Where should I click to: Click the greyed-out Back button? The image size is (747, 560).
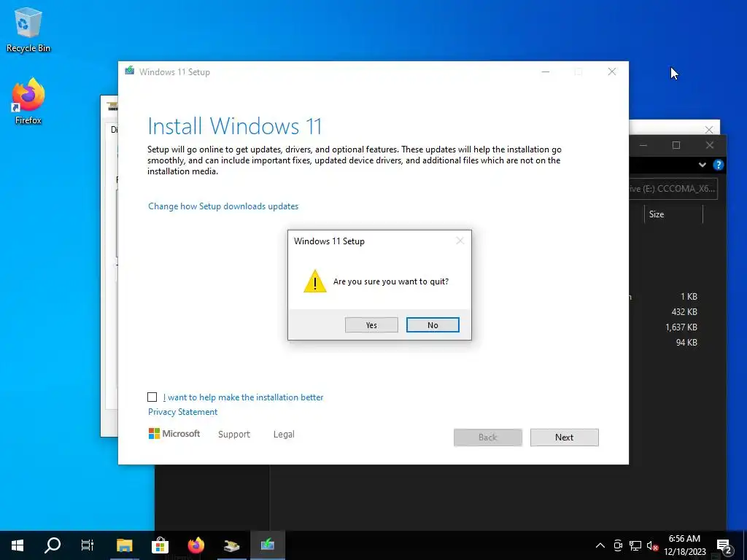[488, 437]
